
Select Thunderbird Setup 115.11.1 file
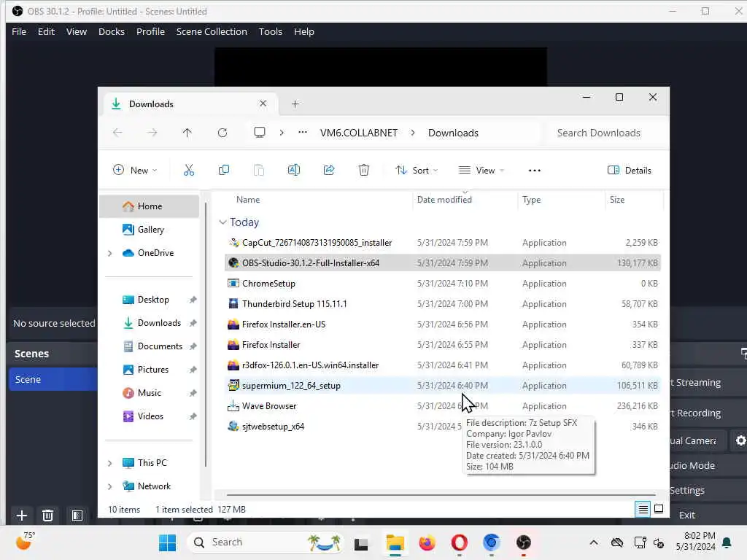pos(442,304)
